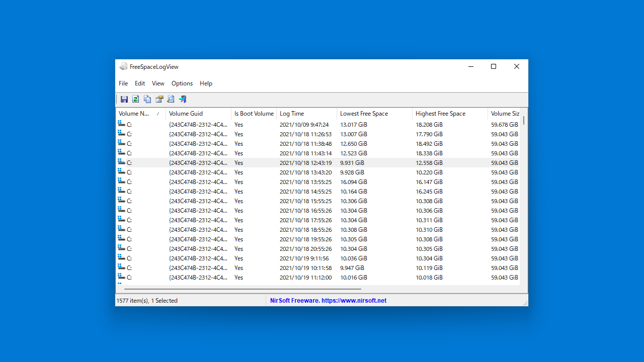Image resolution: width=644 pixels, height=362 pixels.
Task: Click the Find magnifier toolbar icon
Action: coord(171,100)
